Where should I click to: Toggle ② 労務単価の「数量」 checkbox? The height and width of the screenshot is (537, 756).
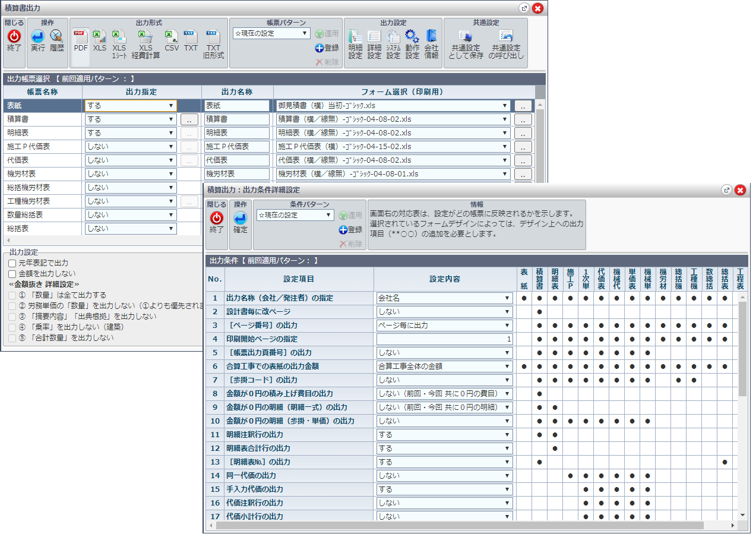(12, 306)
